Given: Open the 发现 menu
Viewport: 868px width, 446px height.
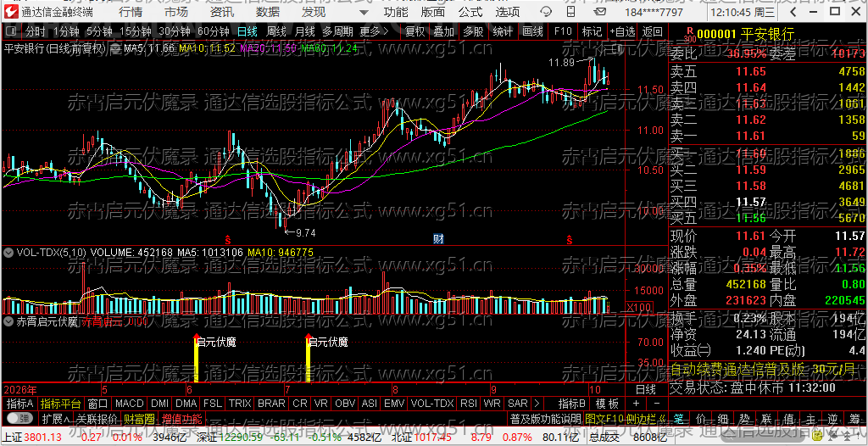Looking at the screenshot, I should click(x=314, y=11).
